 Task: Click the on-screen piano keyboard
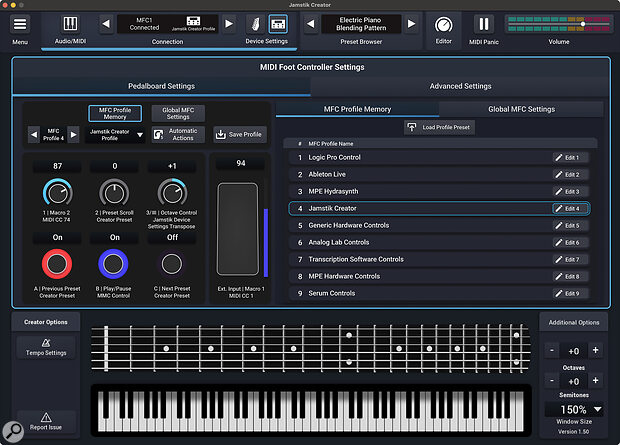click(311, 411)
